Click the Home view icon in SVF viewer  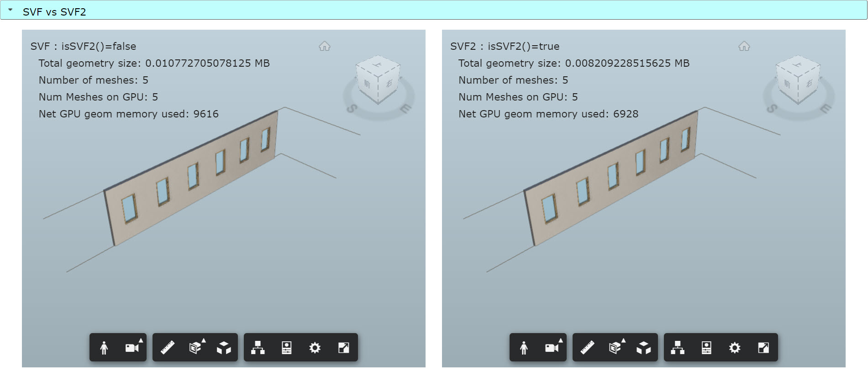325,46
